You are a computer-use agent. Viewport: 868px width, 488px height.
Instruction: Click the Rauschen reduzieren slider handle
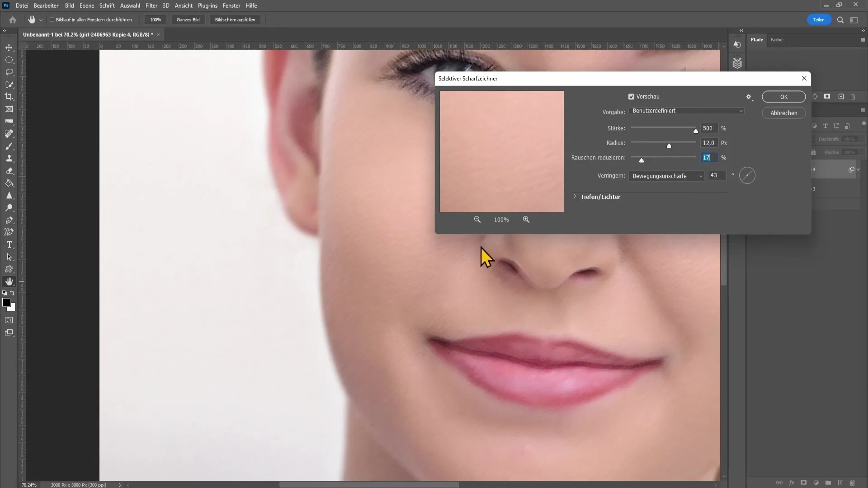(641, 160)
